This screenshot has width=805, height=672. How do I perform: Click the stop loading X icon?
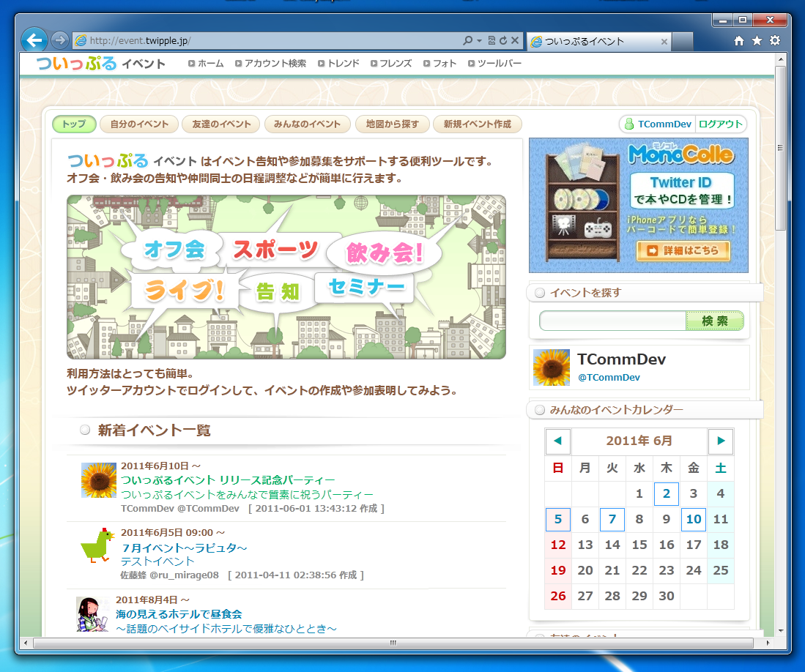(515, 40)
